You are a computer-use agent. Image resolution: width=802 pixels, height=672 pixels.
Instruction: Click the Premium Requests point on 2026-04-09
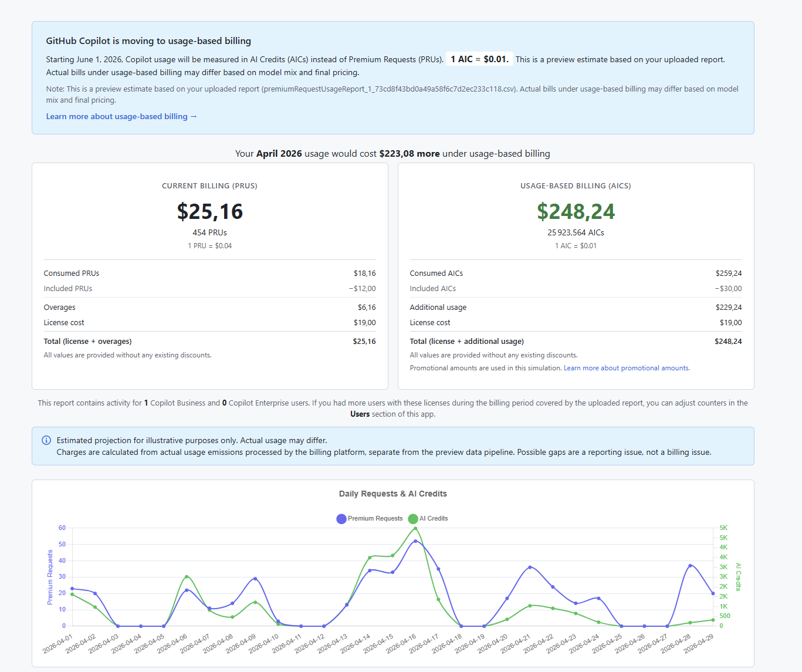click(x=255, y=579)
